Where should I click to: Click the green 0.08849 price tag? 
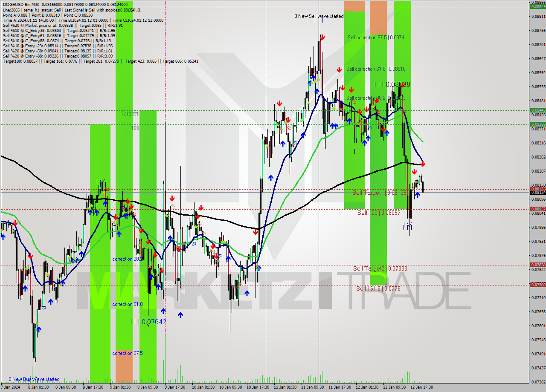click(x=537, y=6)
